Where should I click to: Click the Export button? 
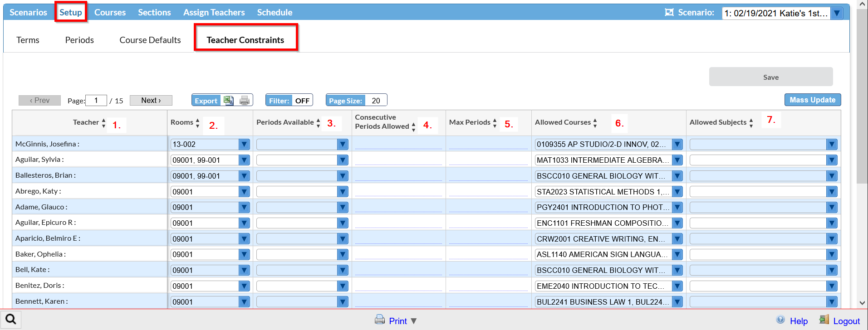(206, 101)
